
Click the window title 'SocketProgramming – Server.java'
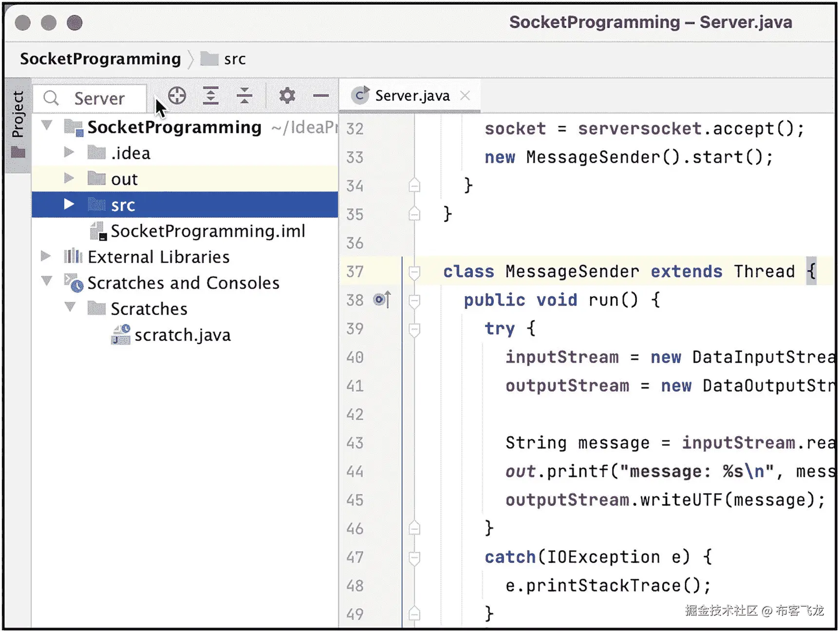coord(651,22)
